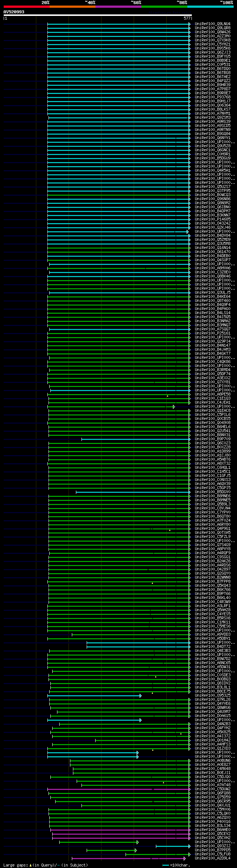Open hit UniRef100_Q9LQR8

click(x=213, y=28)
